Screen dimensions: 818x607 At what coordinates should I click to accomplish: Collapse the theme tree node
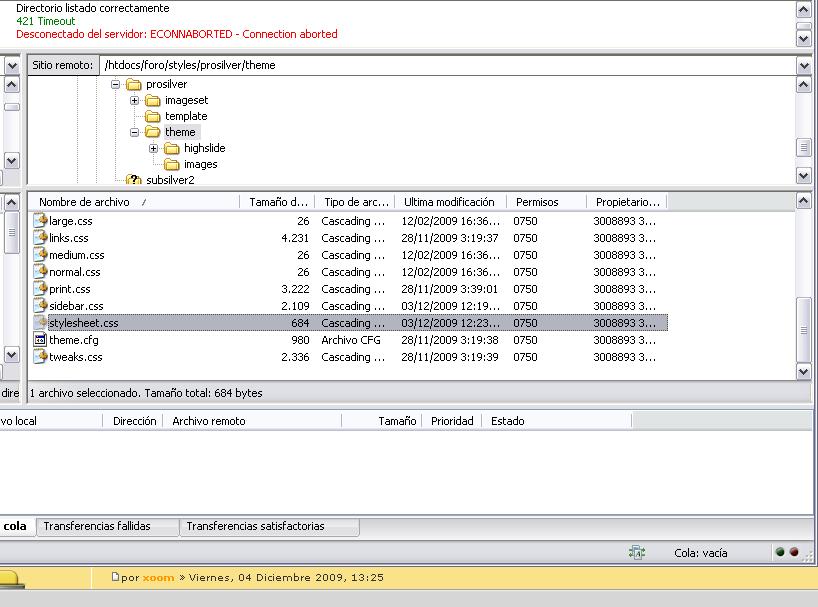(x=134, y=132)
